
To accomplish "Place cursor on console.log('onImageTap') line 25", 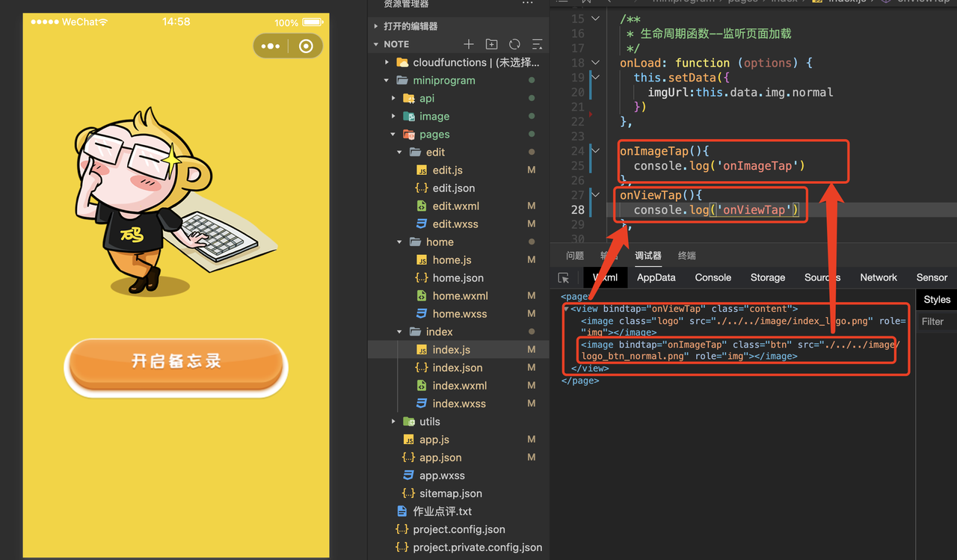I will pos(719,166).
